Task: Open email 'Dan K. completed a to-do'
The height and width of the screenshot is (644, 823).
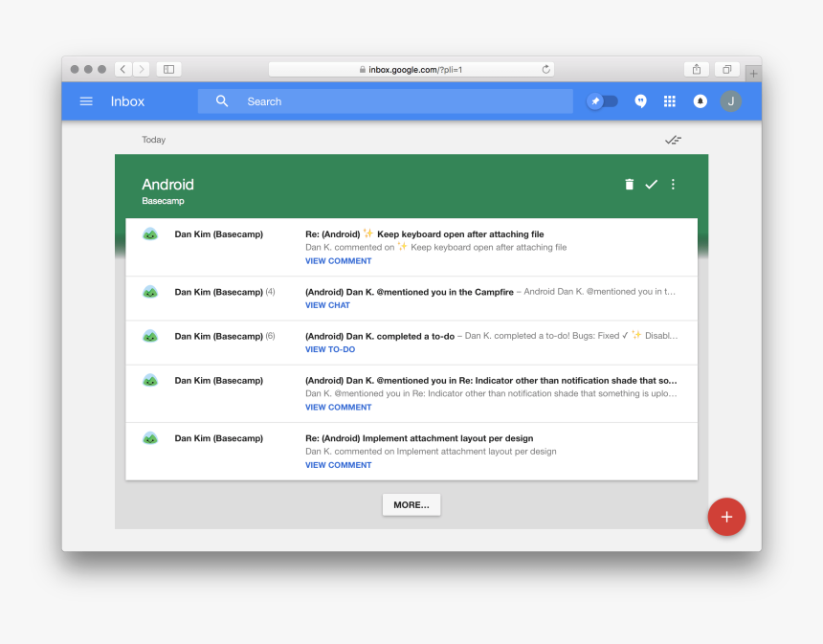Action: 411,343
